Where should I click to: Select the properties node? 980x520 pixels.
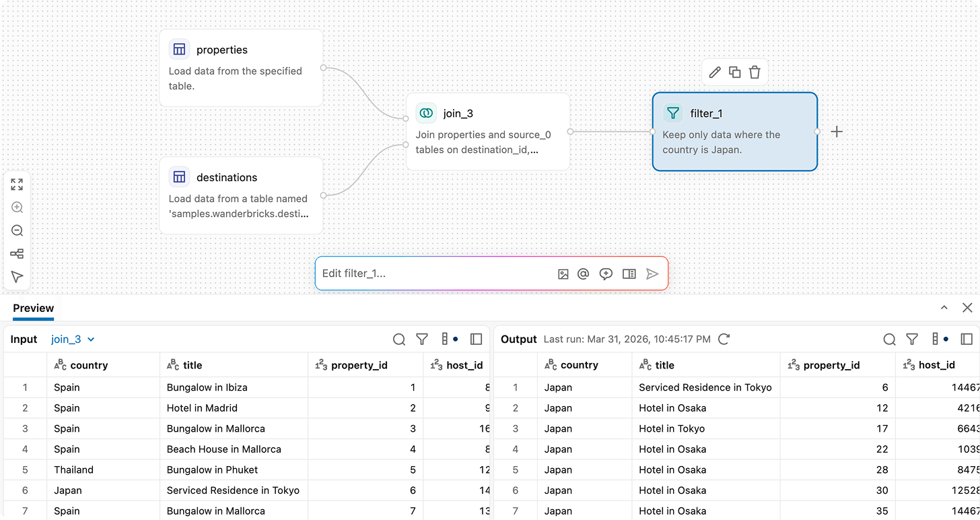[241, 67]
